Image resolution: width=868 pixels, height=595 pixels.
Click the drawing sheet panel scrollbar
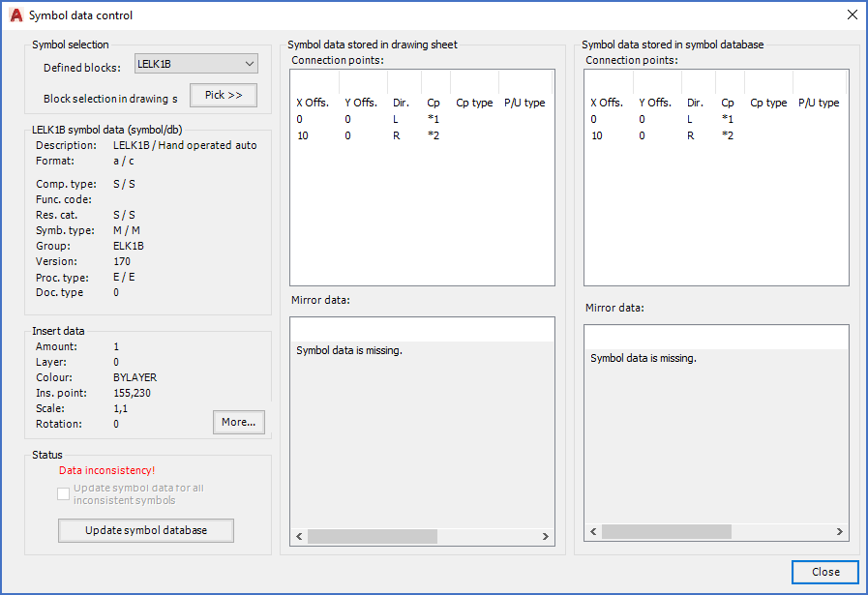pos(422,536)
